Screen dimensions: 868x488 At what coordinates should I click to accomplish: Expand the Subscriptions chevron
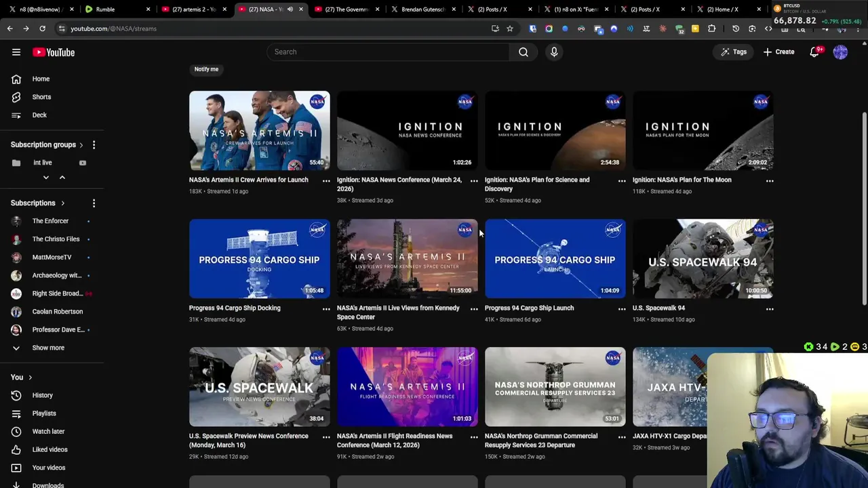point(62,203)
